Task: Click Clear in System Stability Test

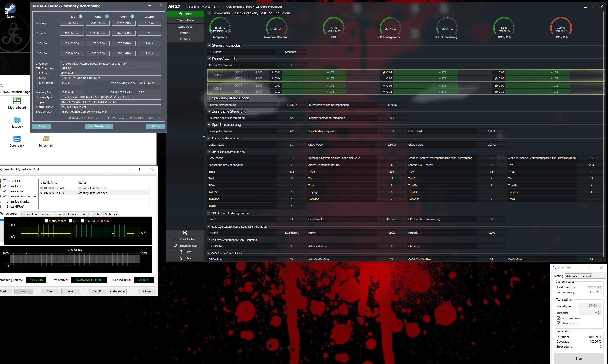Action: tap(50, 291)
